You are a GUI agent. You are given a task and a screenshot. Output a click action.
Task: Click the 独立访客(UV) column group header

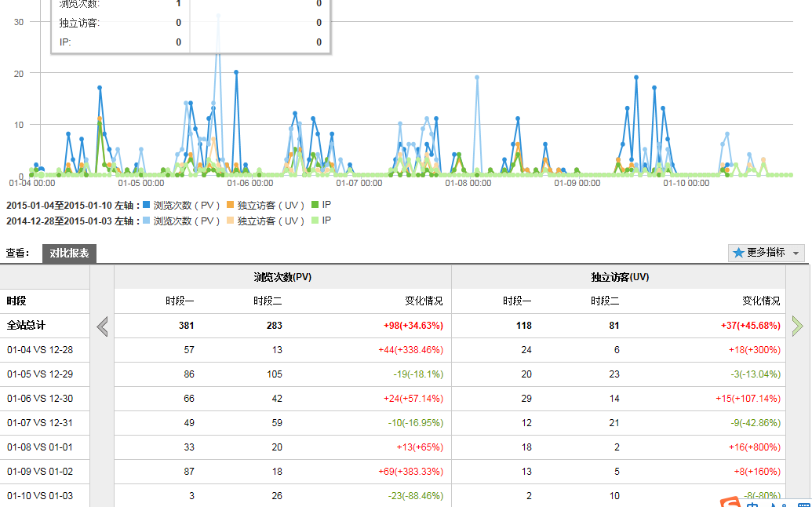(620, 277)
